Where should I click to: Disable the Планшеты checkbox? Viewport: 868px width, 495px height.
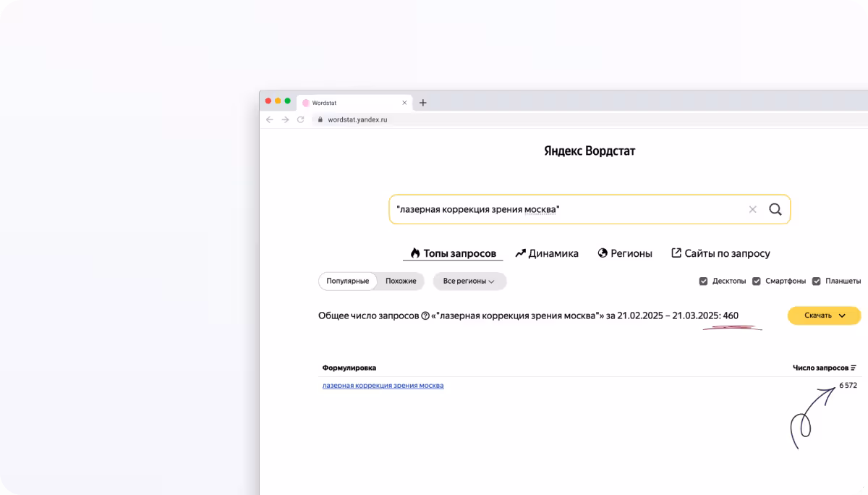[x=817, y=282]
